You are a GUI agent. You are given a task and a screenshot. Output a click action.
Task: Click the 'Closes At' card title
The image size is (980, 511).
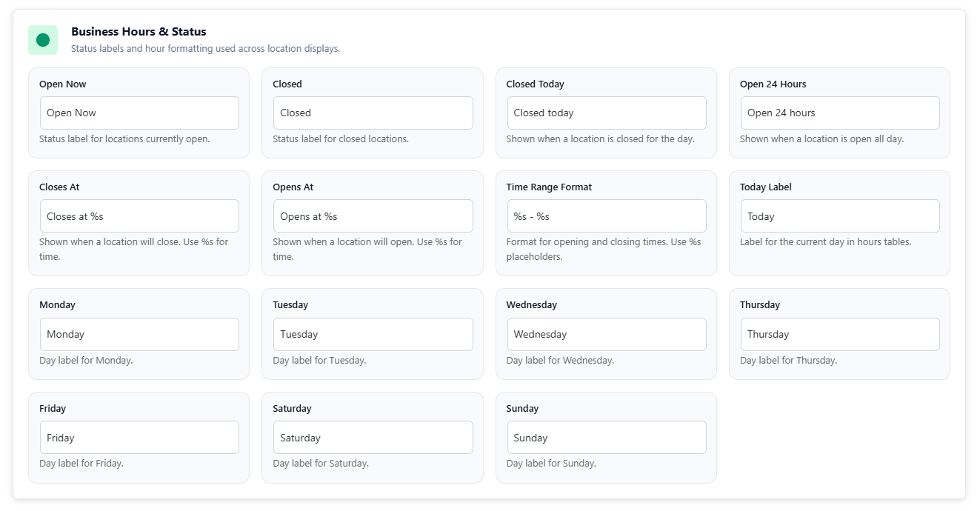click(x=59, y=187)
